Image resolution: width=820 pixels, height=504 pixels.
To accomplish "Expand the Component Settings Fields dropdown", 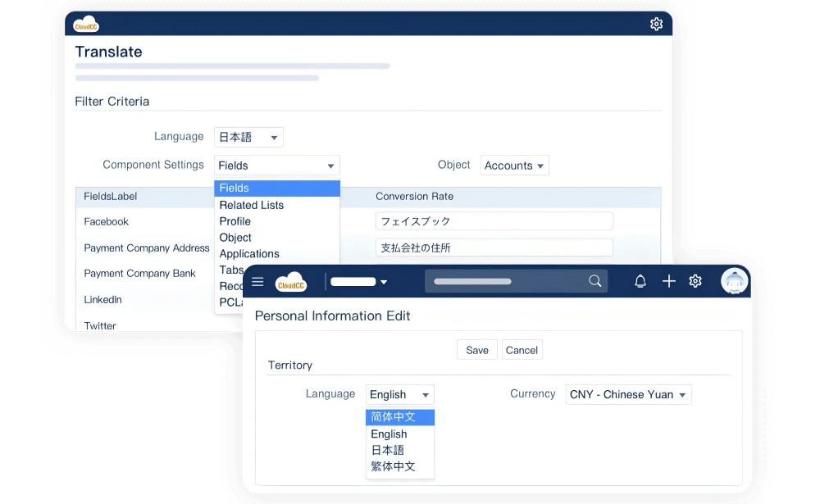I will [277, 166].
